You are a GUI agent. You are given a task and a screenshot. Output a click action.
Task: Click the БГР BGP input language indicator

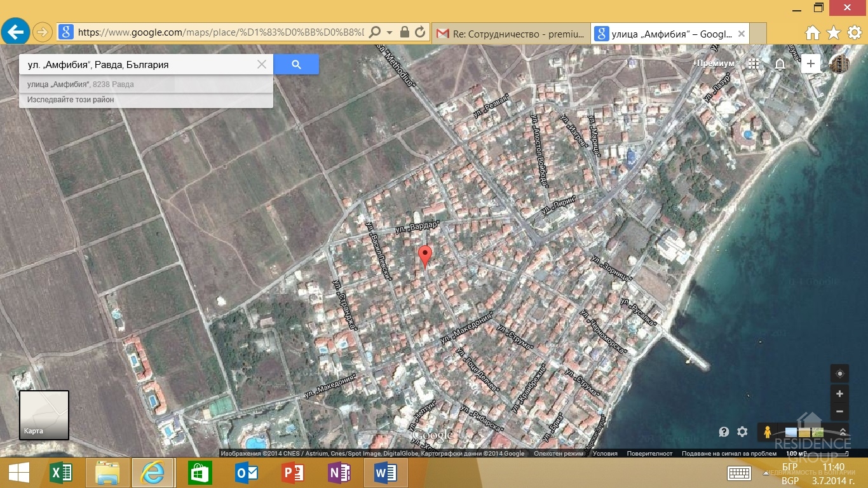click(790, 473)
